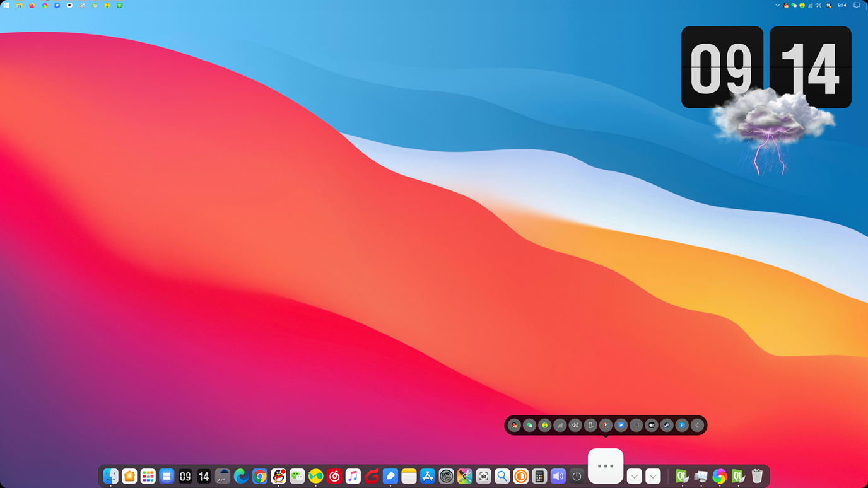Open the red swoosh app in dock
868x488 pixels.
click(372, 476)
